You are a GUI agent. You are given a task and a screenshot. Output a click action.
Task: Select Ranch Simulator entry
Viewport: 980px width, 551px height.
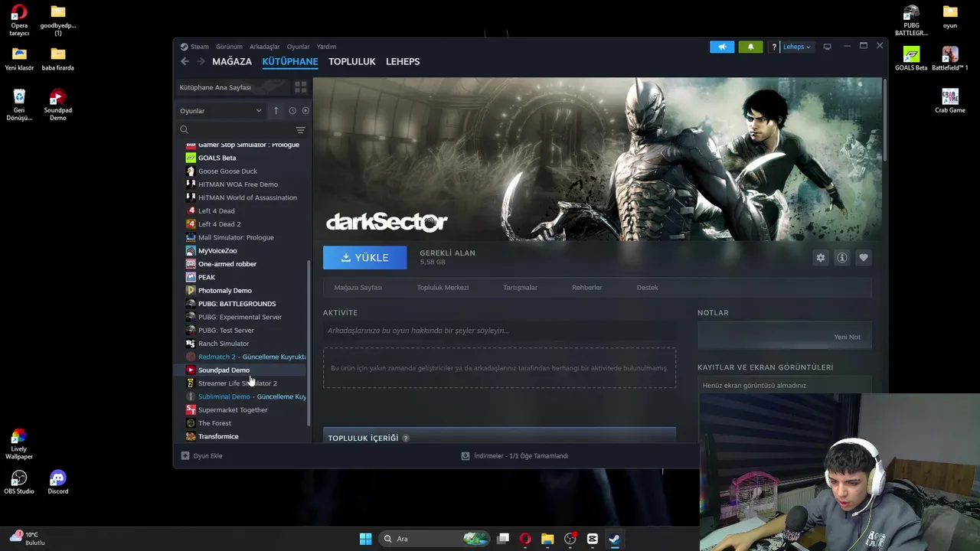coord(224,344)
